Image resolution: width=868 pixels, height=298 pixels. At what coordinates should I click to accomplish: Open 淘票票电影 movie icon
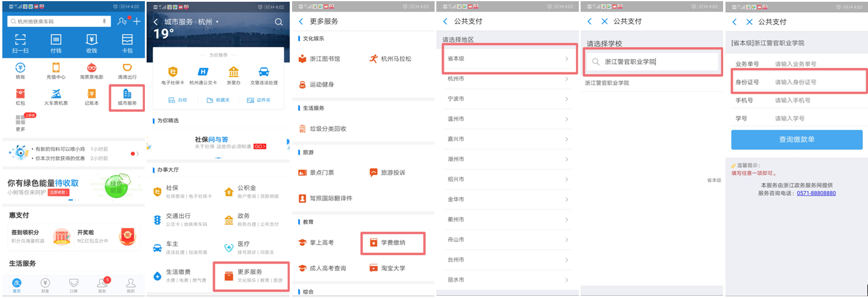[92, 67]
